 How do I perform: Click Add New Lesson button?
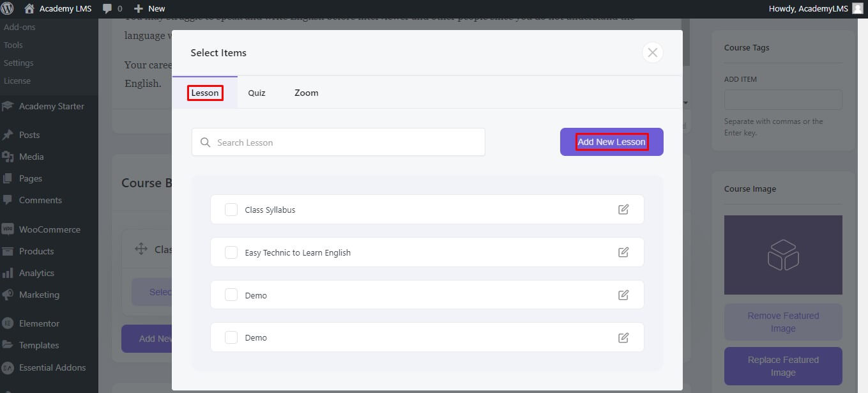tap(612, 142)
